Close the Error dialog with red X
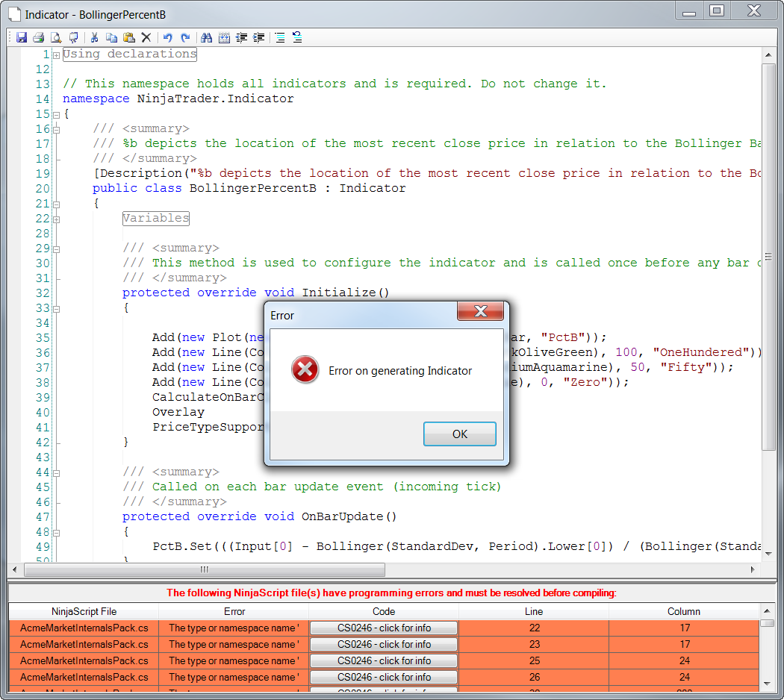Image resolution: width=784 pixels, height=700 pixels. (x=480, y=311)
